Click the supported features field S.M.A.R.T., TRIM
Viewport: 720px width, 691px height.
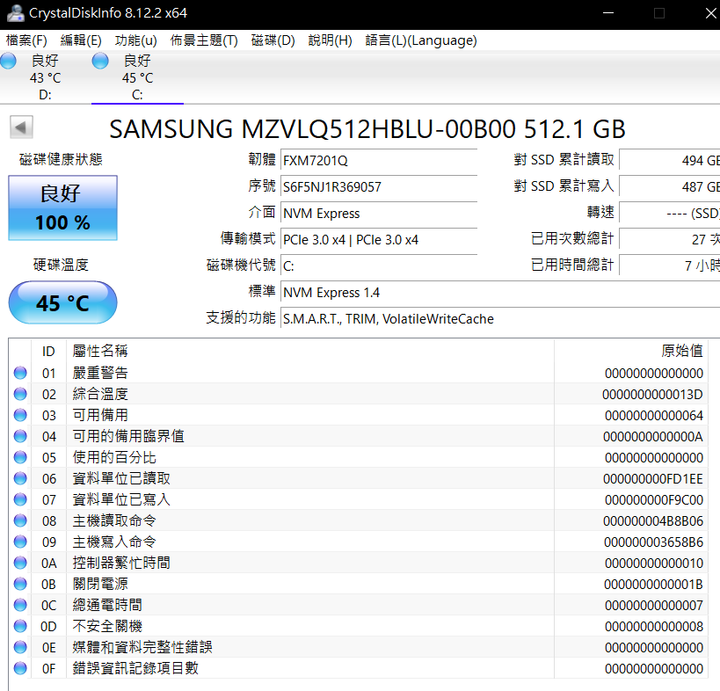pyautogui.click(x=500, y=319)
